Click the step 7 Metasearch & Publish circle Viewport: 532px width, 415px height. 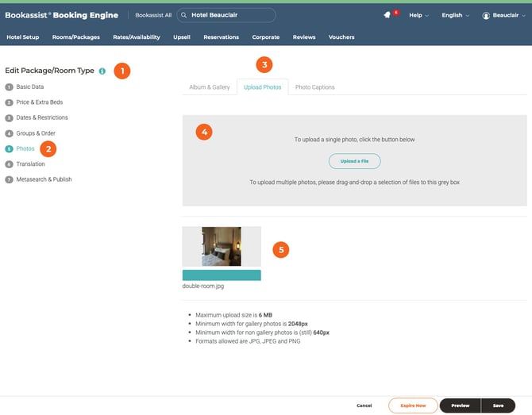pos(9,179)
